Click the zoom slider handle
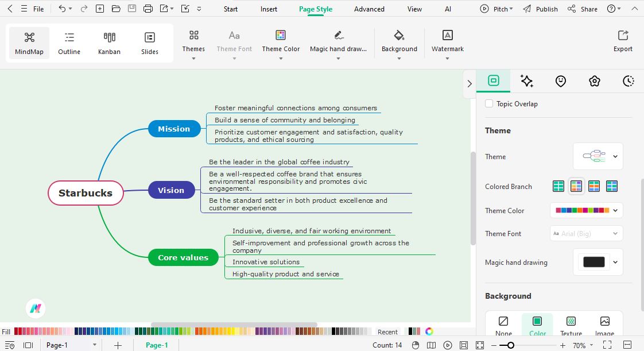644x351 pixels. coord(510,345)
